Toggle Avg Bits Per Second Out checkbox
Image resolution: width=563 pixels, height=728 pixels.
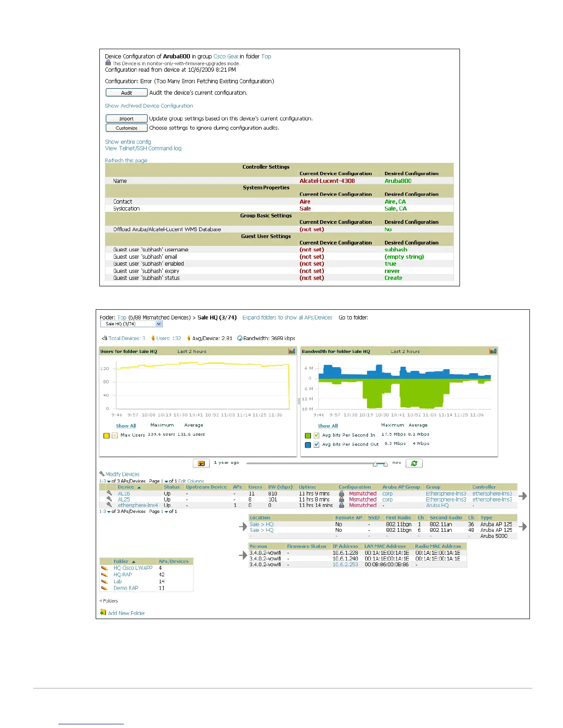click(316, 444)
